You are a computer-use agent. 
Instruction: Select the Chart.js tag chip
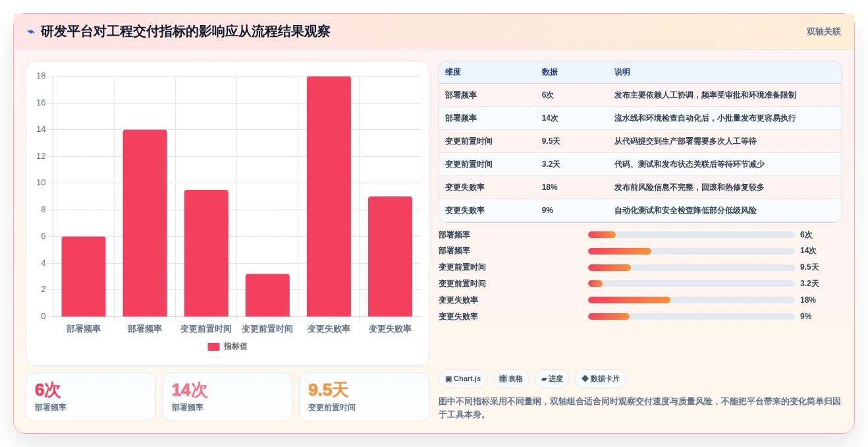463,379
